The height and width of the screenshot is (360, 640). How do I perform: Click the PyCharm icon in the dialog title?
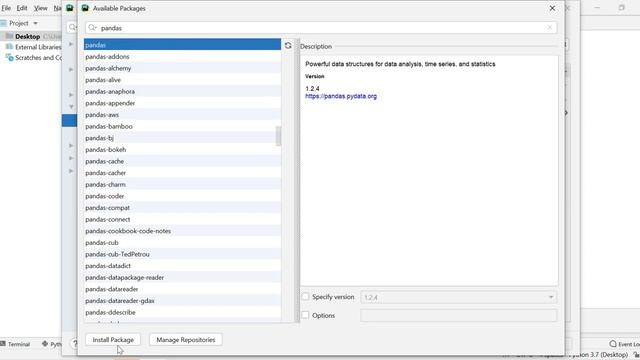pyautogui.click(x=85, y=8)
